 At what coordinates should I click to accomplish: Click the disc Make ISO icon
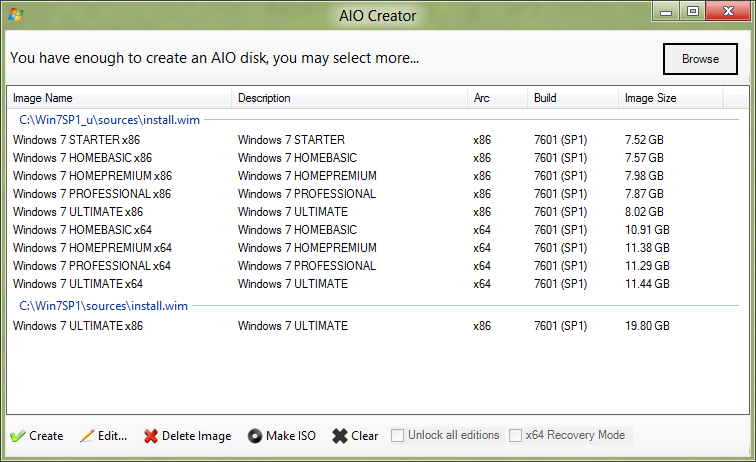pos(255,436)
